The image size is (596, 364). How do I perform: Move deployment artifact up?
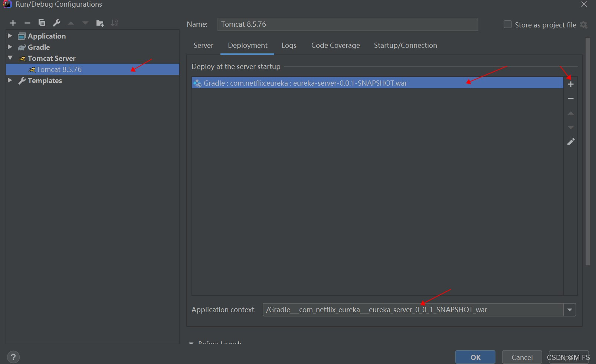571,113
